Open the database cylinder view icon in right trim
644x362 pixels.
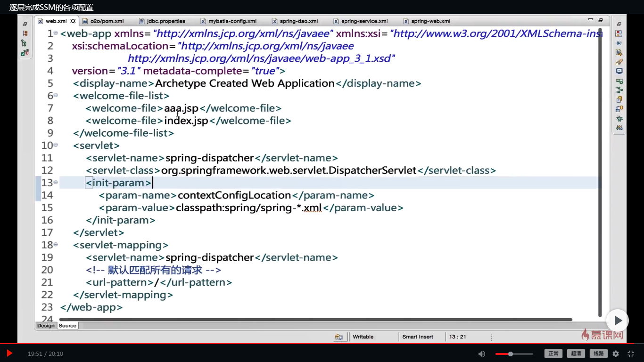pos(619,109)
